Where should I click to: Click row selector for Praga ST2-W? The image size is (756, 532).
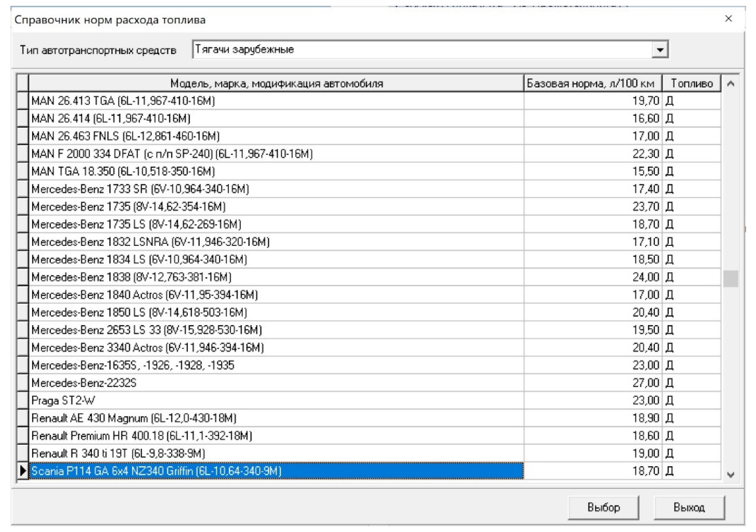click(x=23, y=400)
